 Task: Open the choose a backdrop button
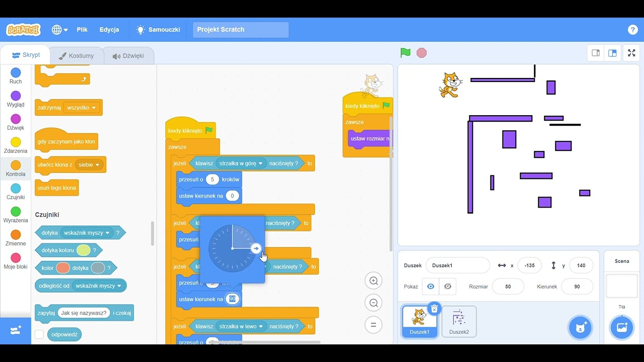[x=621, y=328]
